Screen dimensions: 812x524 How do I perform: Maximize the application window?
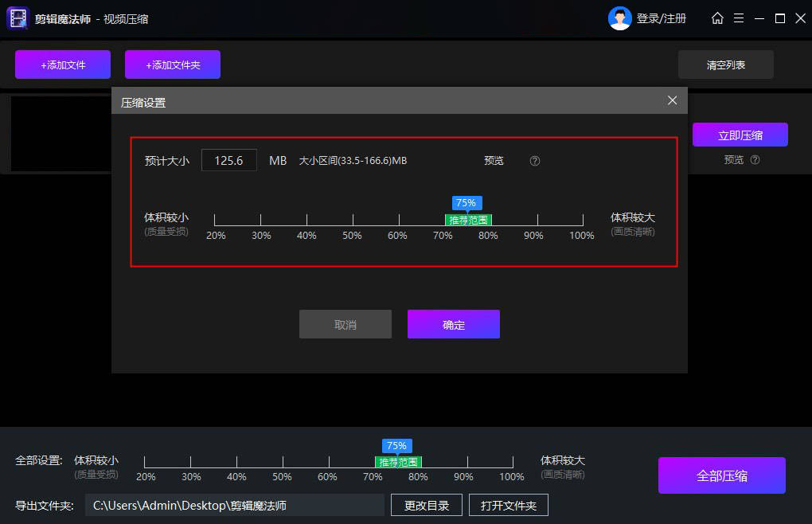[780, 18]
